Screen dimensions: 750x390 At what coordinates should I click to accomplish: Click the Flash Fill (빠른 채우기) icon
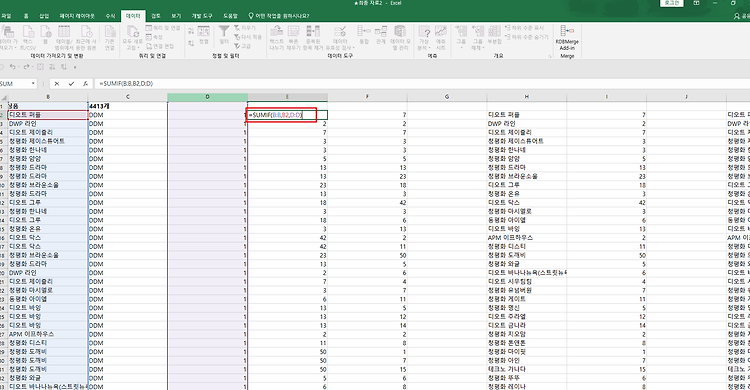293,32
